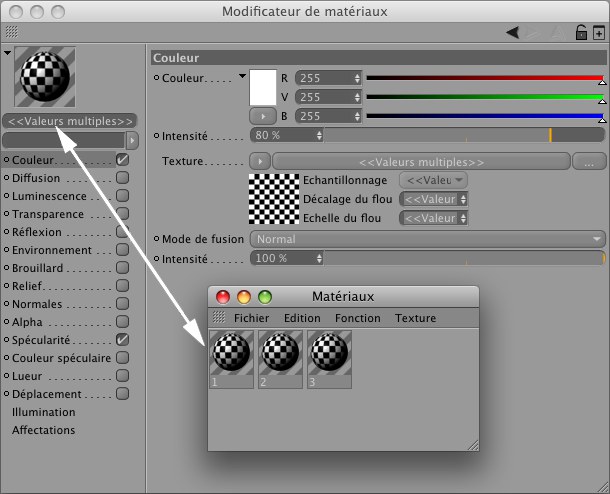Toggle the padlock lock icon
The image size is (610, 494).
coord(581,33)
